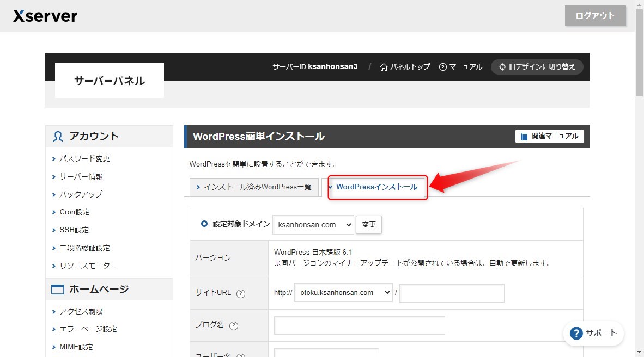Select the WordPressインストール tab
The width and height of the screenshot is (644, 357).
pyautogui.click(x=377, y=187)
